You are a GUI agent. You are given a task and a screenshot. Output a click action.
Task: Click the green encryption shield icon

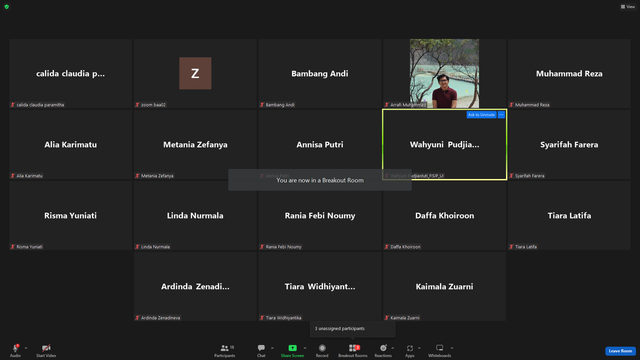[7, 7]
